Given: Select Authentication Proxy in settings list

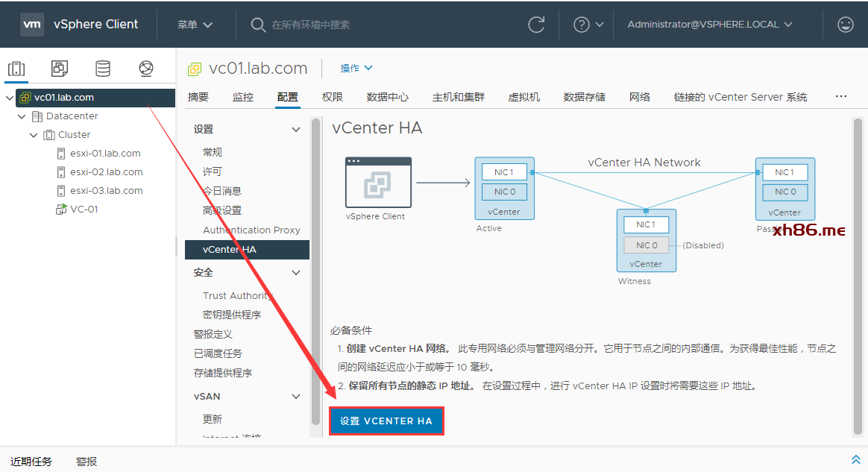Looking at the screenshot, I should point(251,230).
